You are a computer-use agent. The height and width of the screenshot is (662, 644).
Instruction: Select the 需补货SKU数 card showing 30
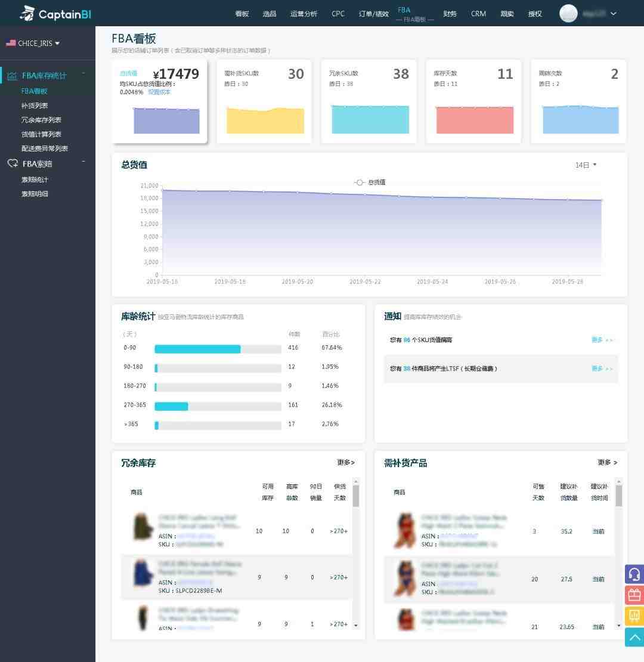click(x=264, y=101)
